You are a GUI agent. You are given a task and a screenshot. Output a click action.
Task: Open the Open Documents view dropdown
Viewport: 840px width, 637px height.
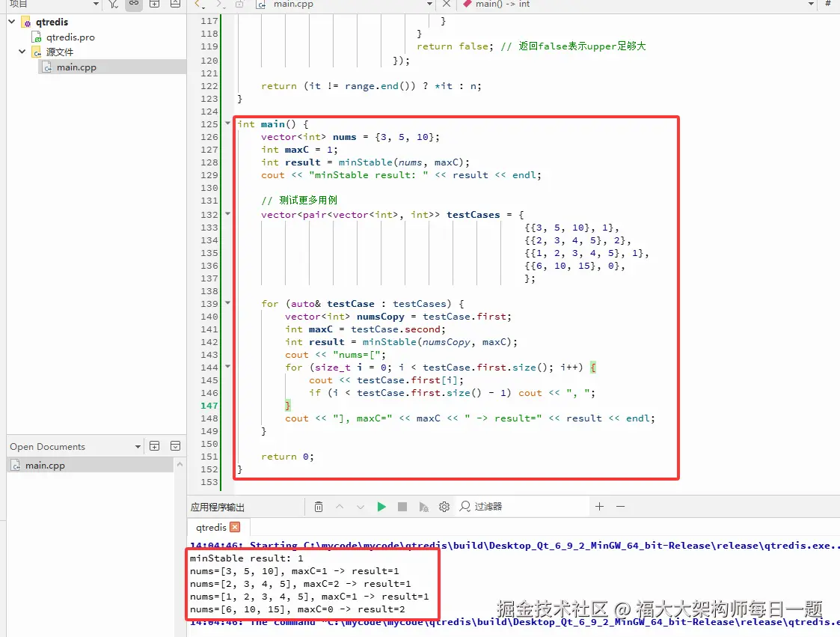138,447
